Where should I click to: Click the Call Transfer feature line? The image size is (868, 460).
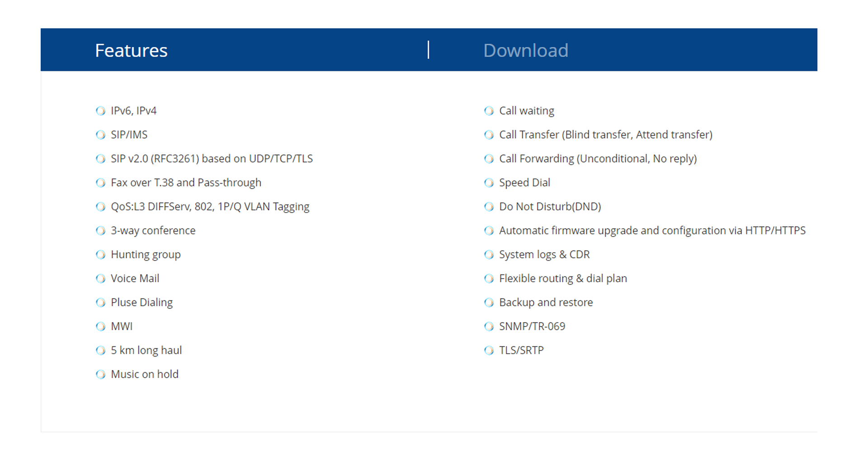pyautogui.click(x=605, y=135)
